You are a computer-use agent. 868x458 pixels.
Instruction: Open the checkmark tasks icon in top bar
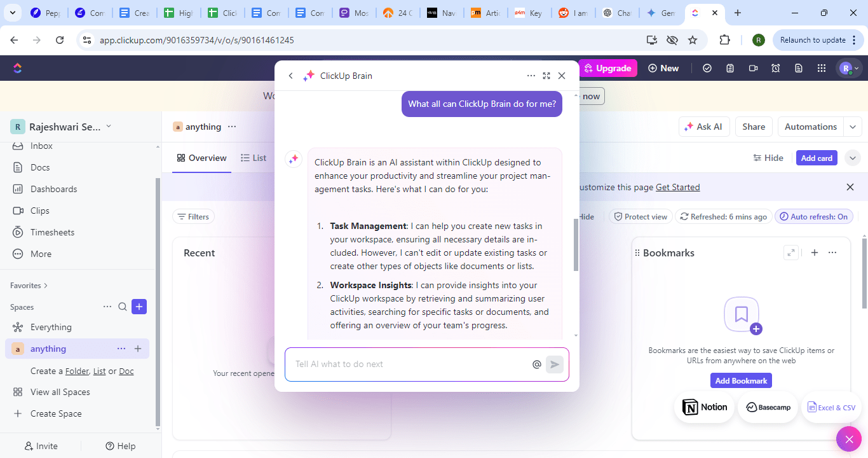tap(707, 68)
